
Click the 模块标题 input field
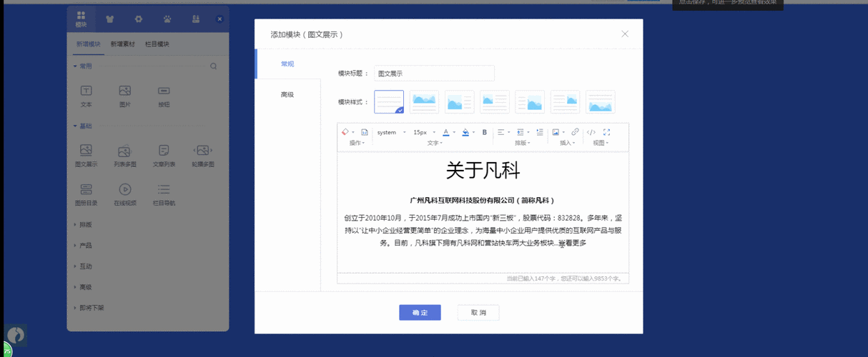coord(434,74)
